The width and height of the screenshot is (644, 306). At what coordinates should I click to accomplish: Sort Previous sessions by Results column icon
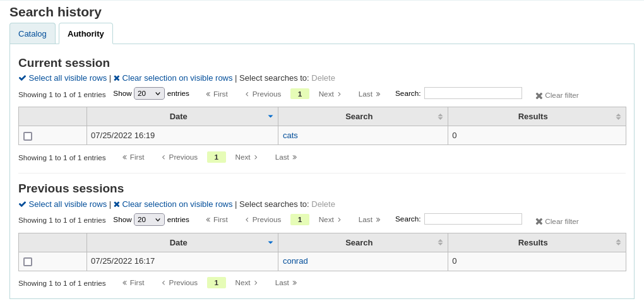pos(618,242)
